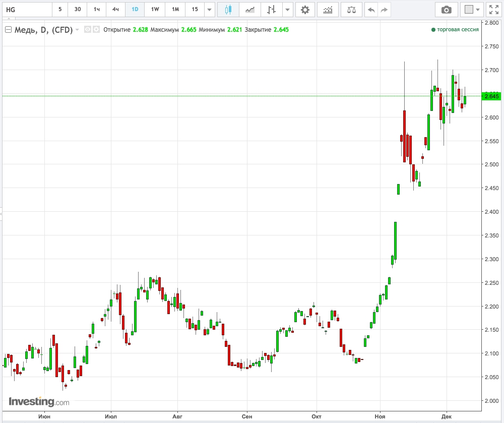Viewport: 504px width, 423px height.
Task: Take a chart snapshot with camera
Action: tap(446, 10)
